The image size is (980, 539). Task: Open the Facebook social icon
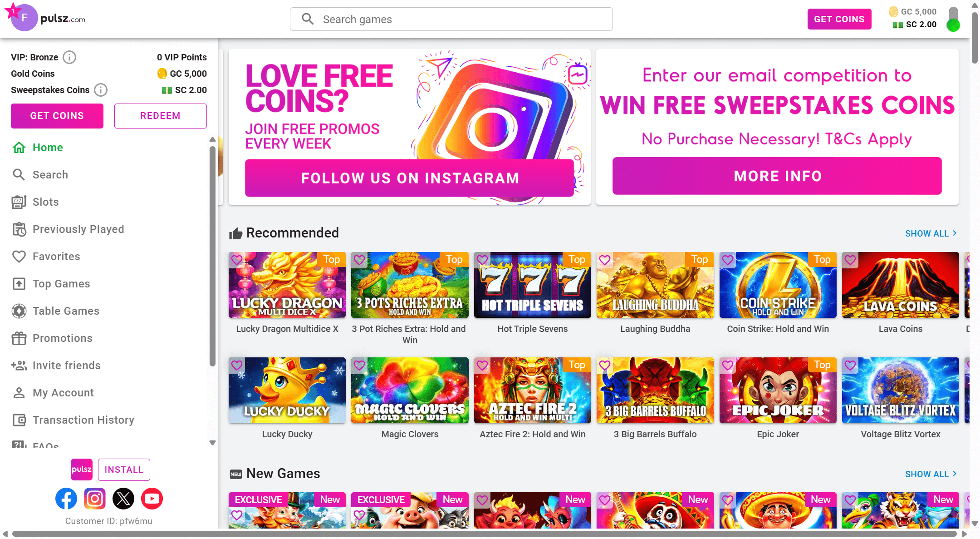(x=66, y=499)
